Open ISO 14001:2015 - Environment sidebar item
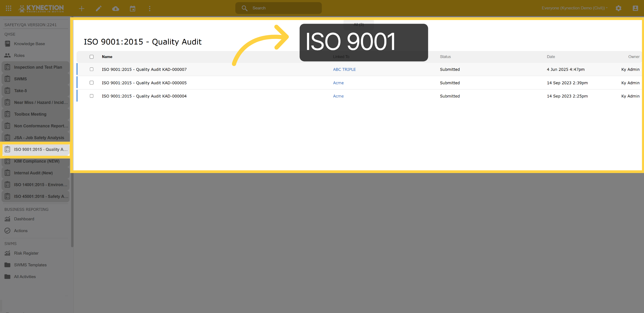This screenshot has height=313, width=644. click(35, 185)
